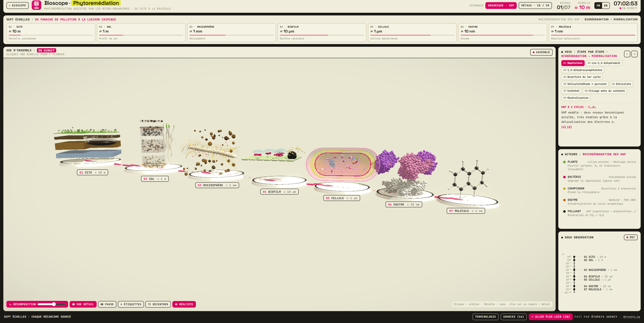Open citation reference [4]
Image resolution: width=644 pixels, height=323 pixels.
(563, 127)
